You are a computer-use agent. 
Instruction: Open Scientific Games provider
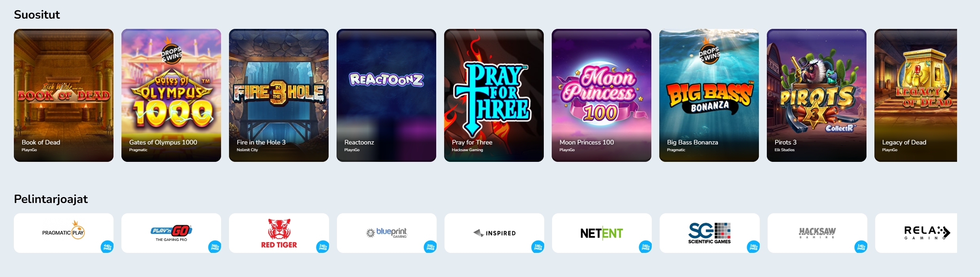click(709, 233)
